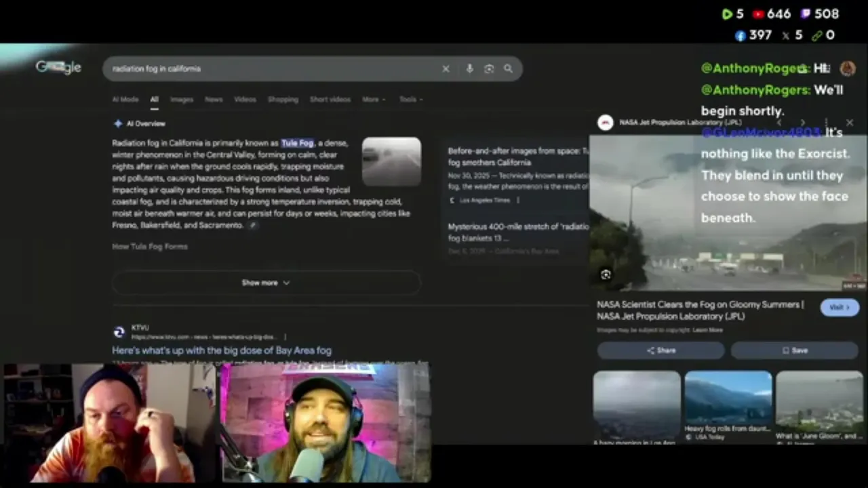Click the KTVU site favicon

tap(119, 332)
